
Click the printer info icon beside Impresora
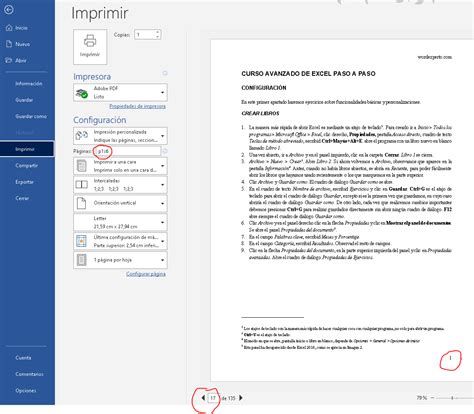coord(165,73)
